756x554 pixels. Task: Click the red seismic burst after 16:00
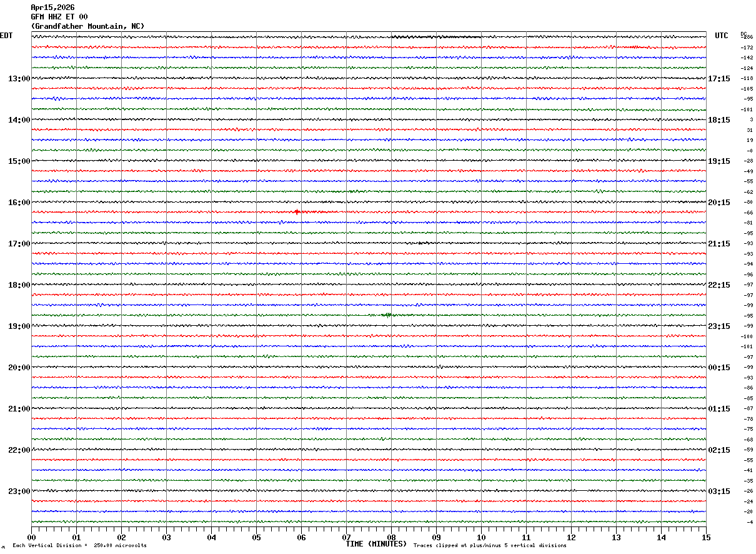[x=297, y=212]
